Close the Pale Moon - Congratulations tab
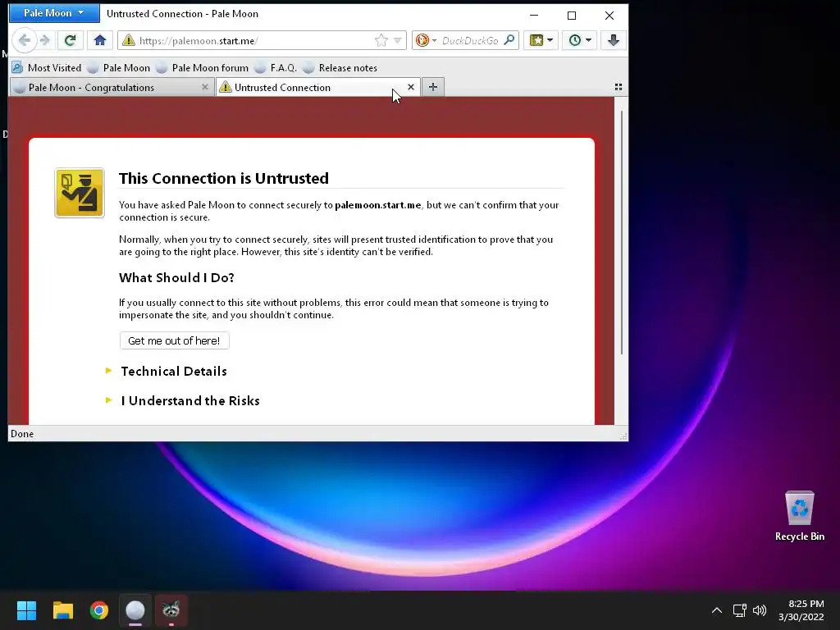The height and width of the screenshot is (630, 840). tap(204, 87)
